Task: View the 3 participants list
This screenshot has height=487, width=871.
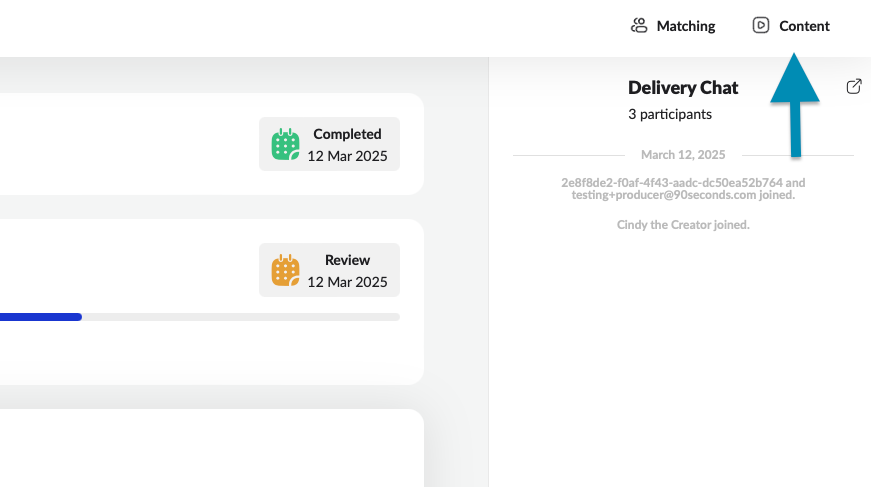Action: click(x=670, y=114)
